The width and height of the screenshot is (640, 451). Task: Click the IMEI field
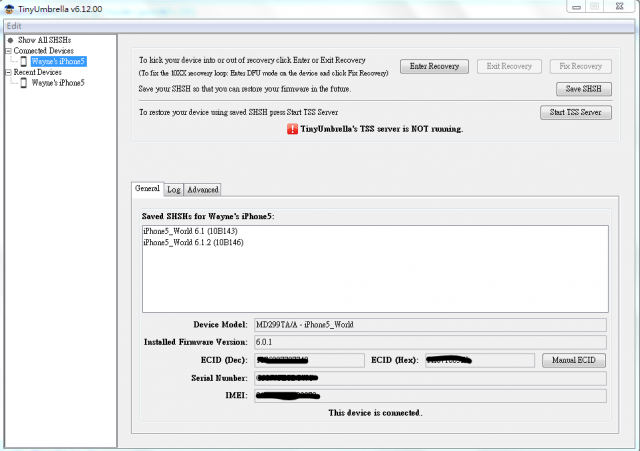point(430,395)
